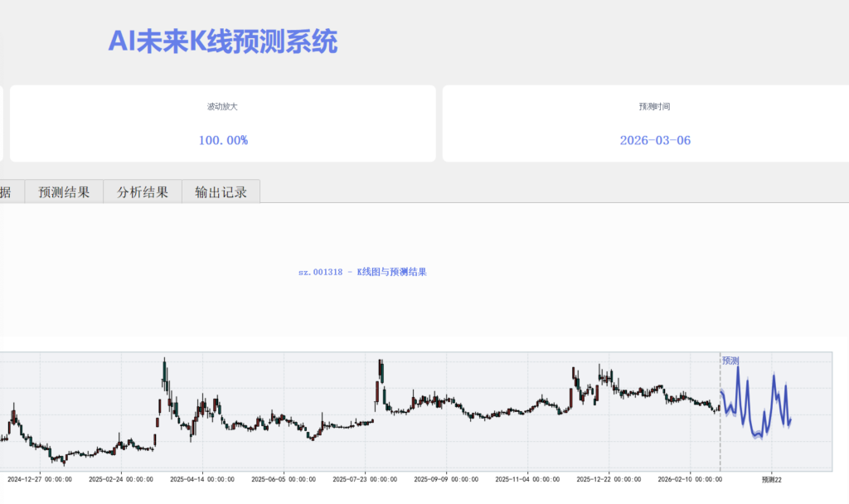Click the 2025-04-14 x-axis date label
This screenshot has height=504, width=849.
(202, 479)
